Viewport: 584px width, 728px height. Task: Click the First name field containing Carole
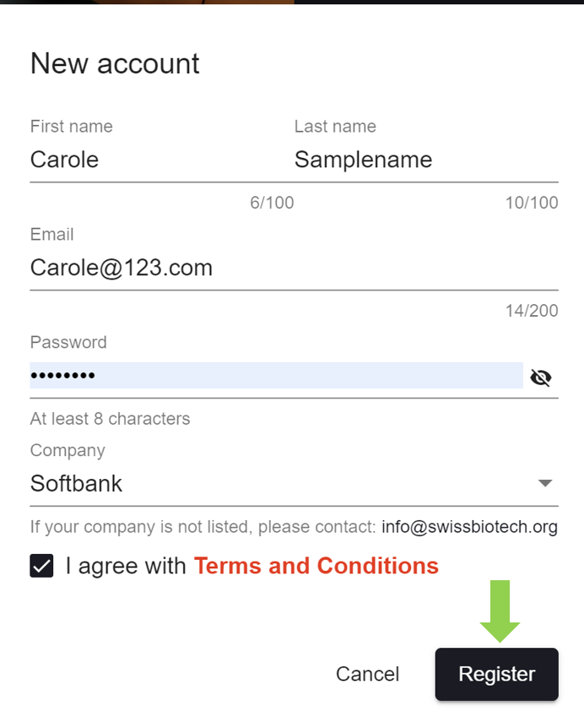tap(152, 160)
